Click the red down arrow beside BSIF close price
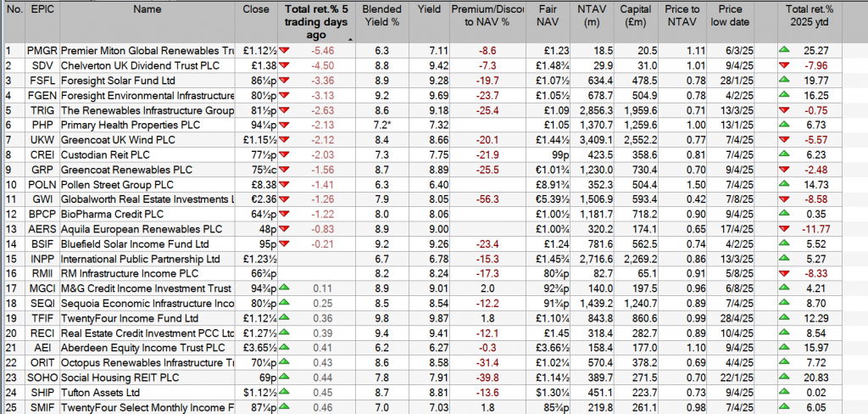The width and height of the screenshot is (868, 414). coord(284,243)
